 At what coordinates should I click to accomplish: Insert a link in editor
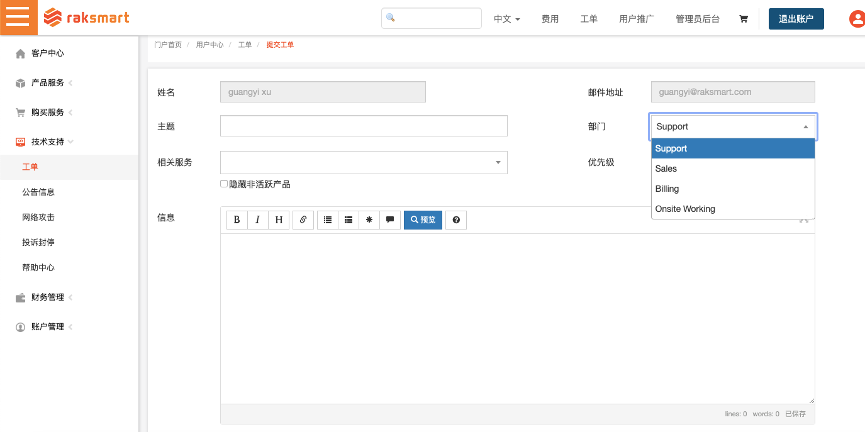coord(303,220)
